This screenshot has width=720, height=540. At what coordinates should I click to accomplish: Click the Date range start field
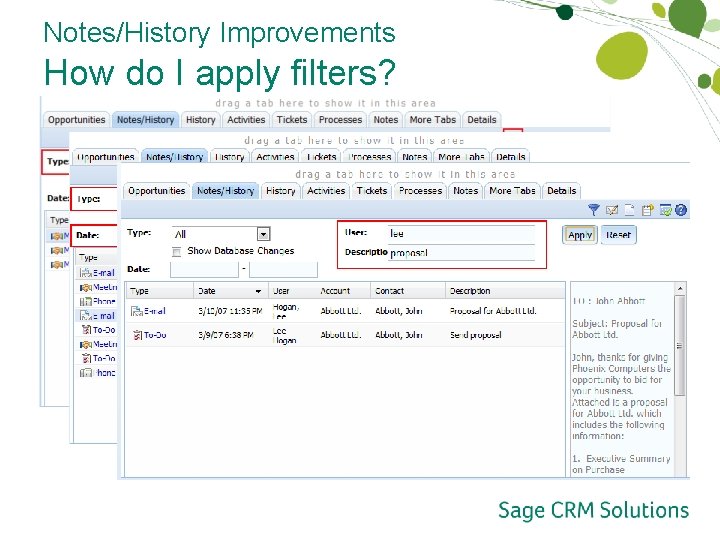tap(204, 270)
